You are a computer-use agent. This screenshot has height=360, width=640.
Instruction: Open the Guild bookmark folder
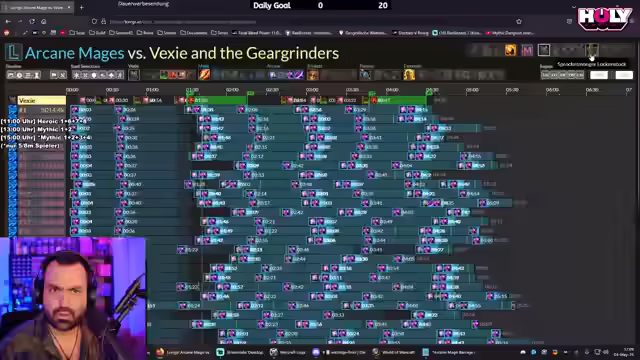pyautogui.click(x=97, y=33)
